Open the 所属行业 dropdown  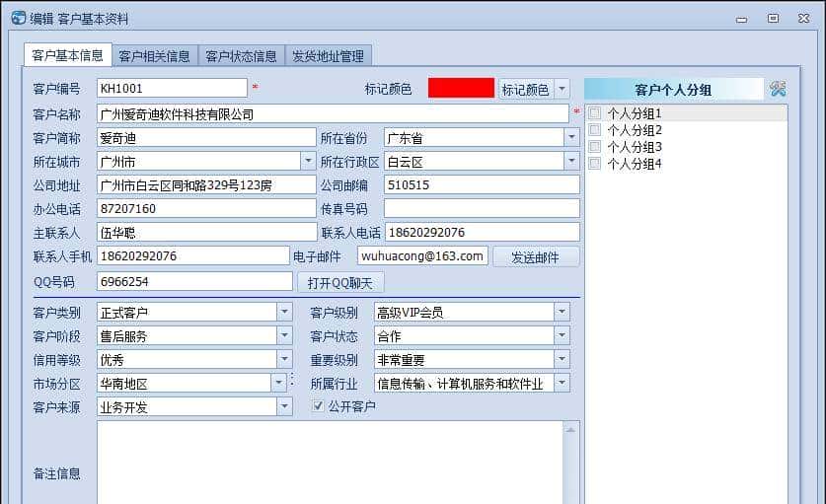click(563, 383)
